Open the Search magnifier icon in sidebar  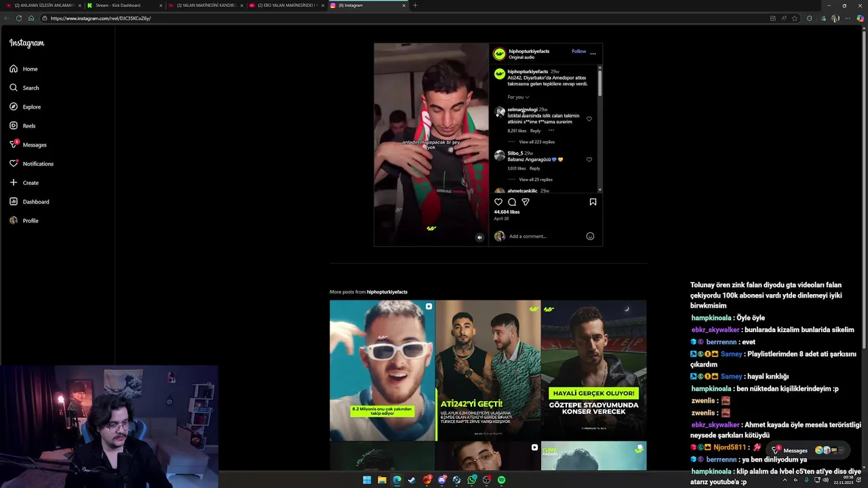[14, 87]
